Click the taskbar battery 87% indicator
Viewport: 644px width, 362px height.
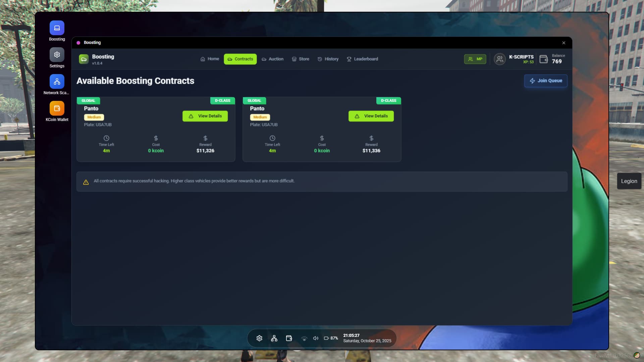coord(331,338)
